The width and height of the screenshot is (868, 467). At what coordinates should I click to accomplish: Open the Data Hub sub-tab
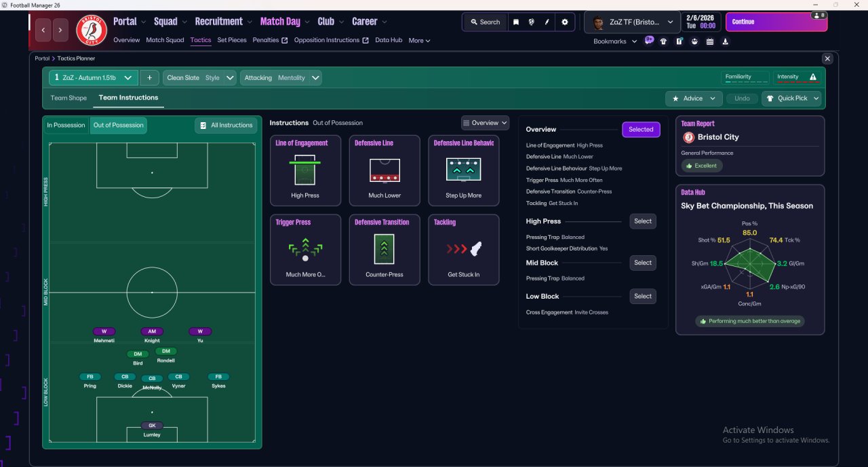(389, 40)
